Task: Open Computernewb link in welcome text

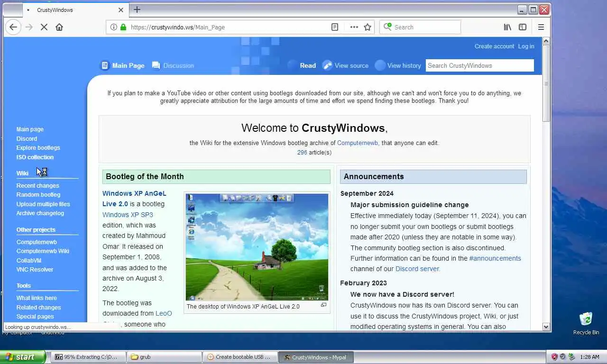Action: [x=358, y=143]
